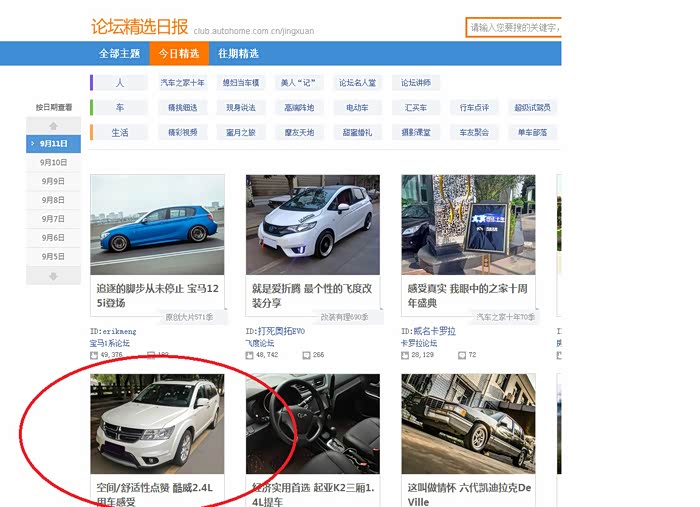Open the black Cadillac DeVille thumbnail

tap(468, 424)
